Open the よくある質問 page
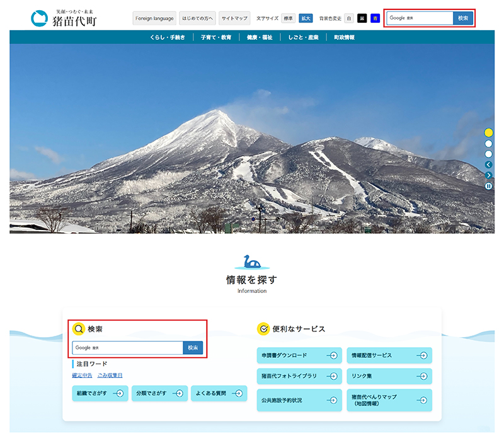Image resolution: width=504 pixels, height=441 pixels. [218, 393]
